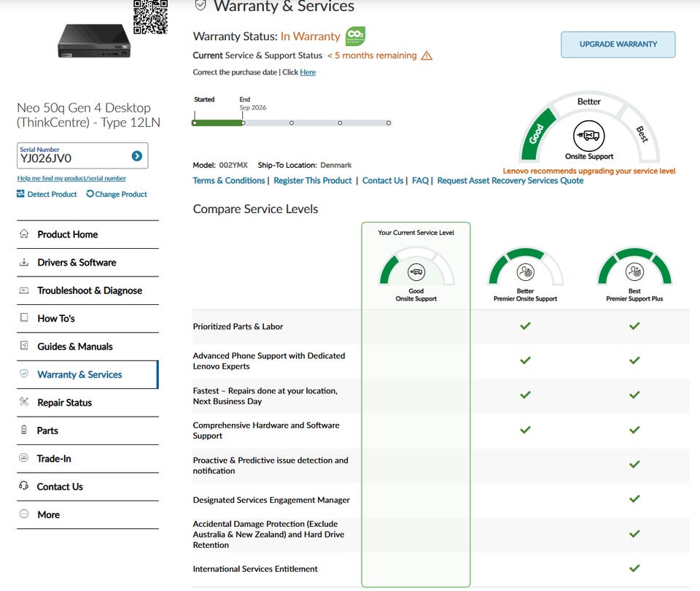Click Register This Product link
The image size is (700, 591).
(313, 180)
